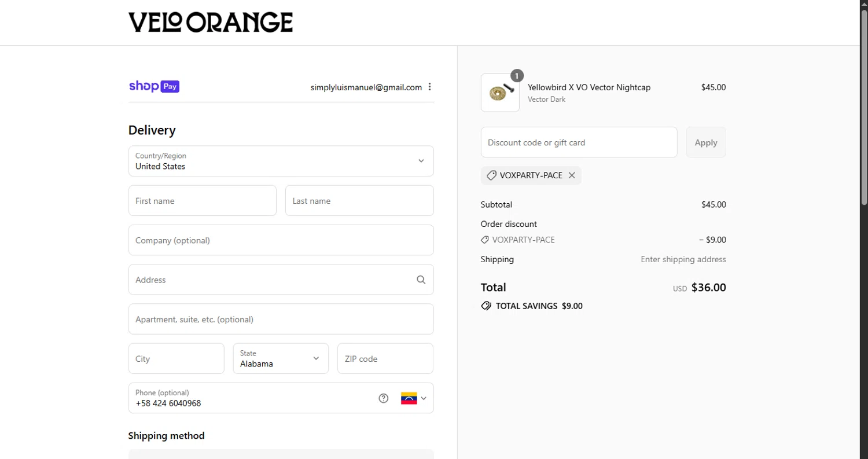The width and height of the screenshot is (868, 459).
Task: Click the Apply discount button
Action: (x=706, y=142)
